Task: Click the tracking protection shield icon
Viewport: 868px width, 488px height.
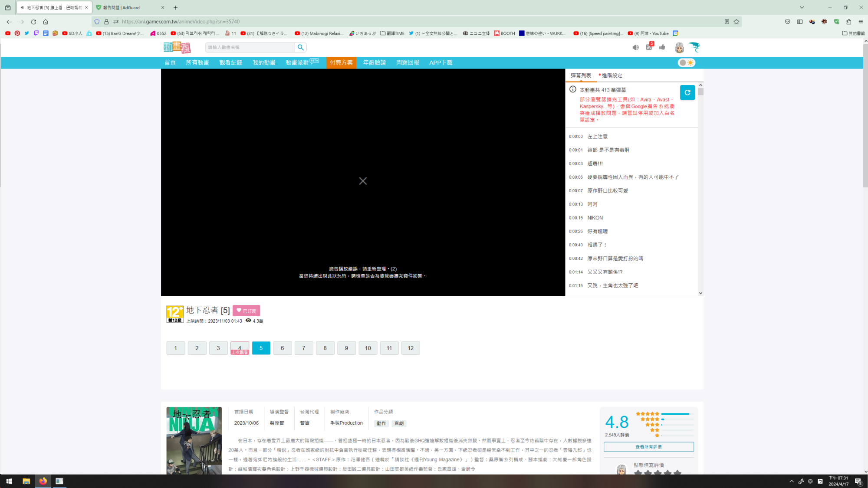Action: [x=97, y=22]
